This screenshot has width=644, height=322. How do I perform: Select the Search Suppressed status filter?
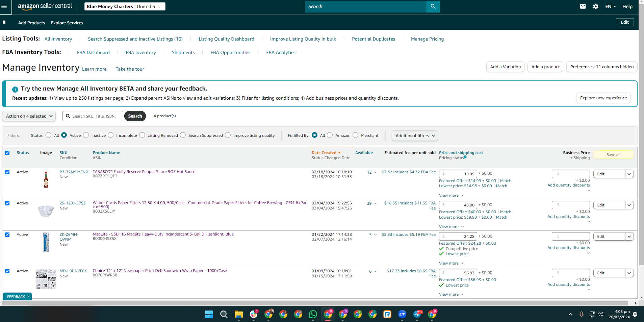point(183,135)
